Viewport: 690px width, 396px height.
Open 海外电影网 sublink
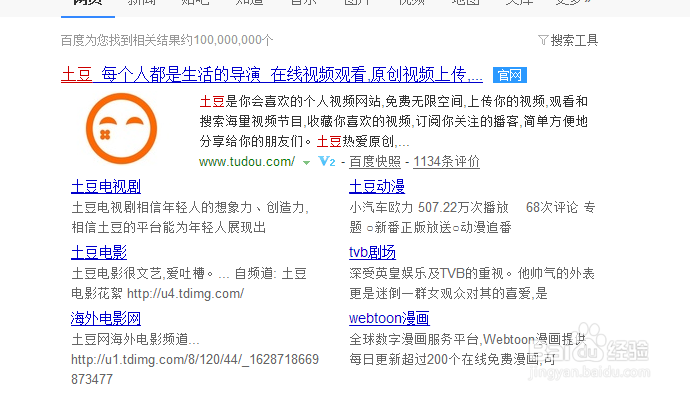point(106,318)
